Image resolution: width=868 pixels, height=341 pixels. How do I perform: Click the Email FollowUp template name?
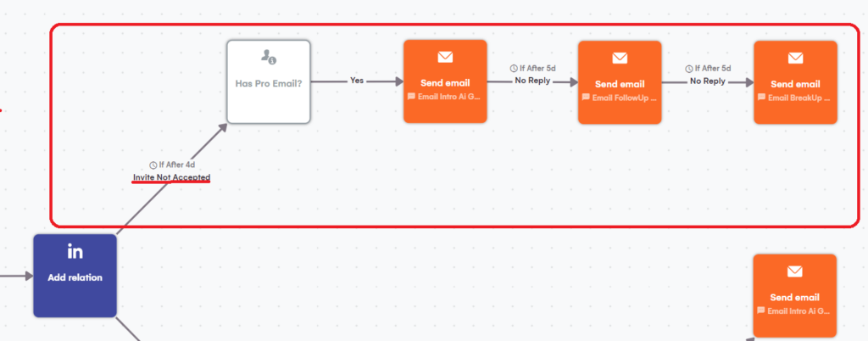(x=625, y=98)
